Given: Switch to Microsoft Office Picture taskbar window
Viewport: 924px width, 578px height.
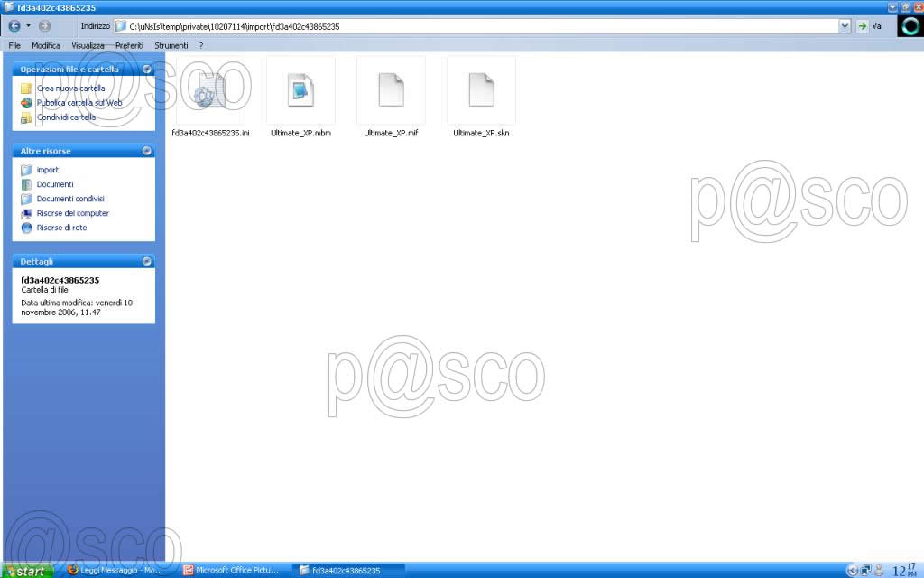Looking at the screenshot, I should click(232, 571).
